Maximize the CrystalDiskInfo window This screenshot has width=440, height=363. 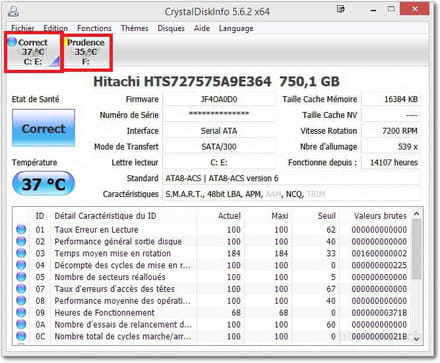(391, 9)
